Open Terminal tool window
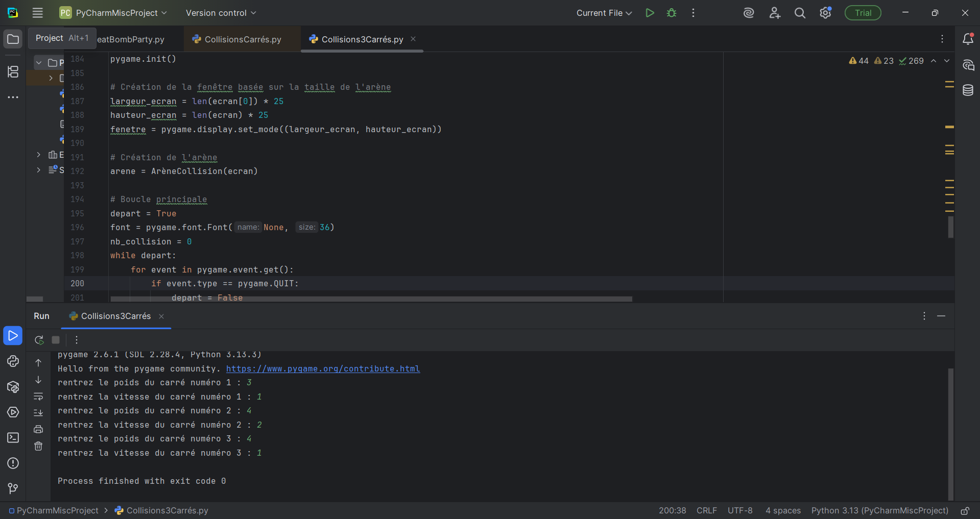Image resolution: width=980 pixels, height=519 pixels. point(13,437)
